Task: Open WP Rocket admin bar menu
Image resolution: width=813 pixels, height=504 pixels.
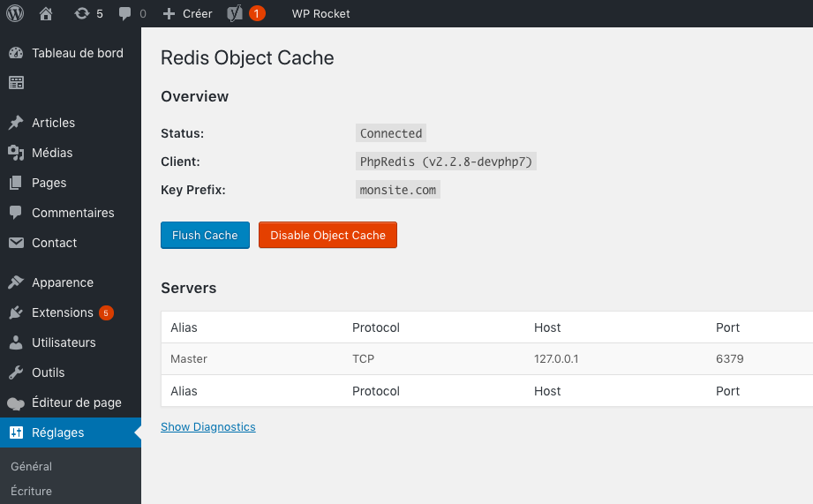Action: coord(320,14)
